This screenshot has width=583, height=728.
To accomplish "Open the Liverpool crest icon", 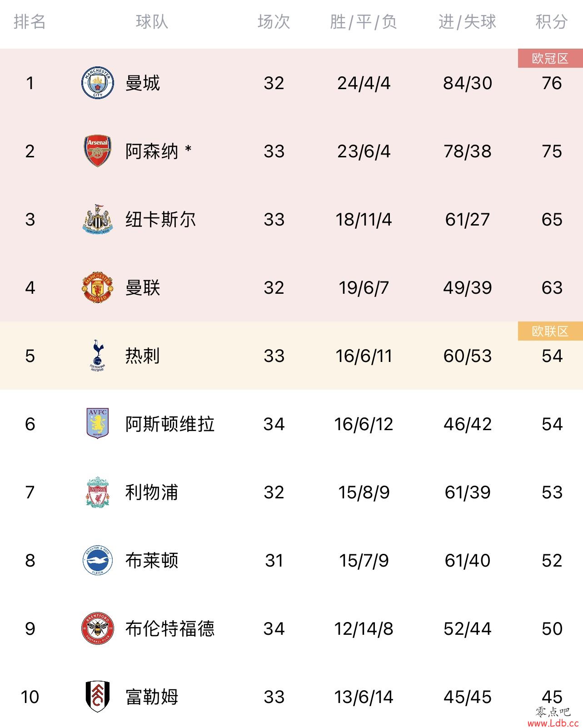I will click(x=98, y=492).
